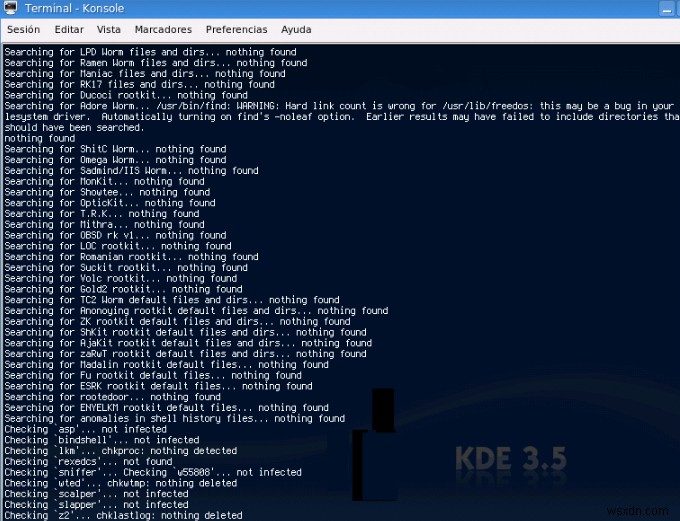Click the "Checking `bindshell'" line
The image size is (680, 521).
pos(102,440)
